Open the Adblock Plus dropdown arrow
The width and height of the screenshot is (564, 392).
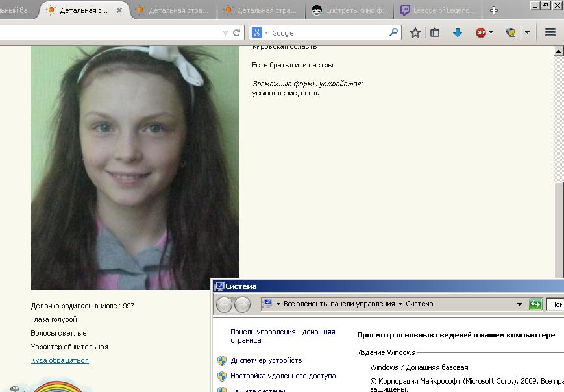click(491, 32)
